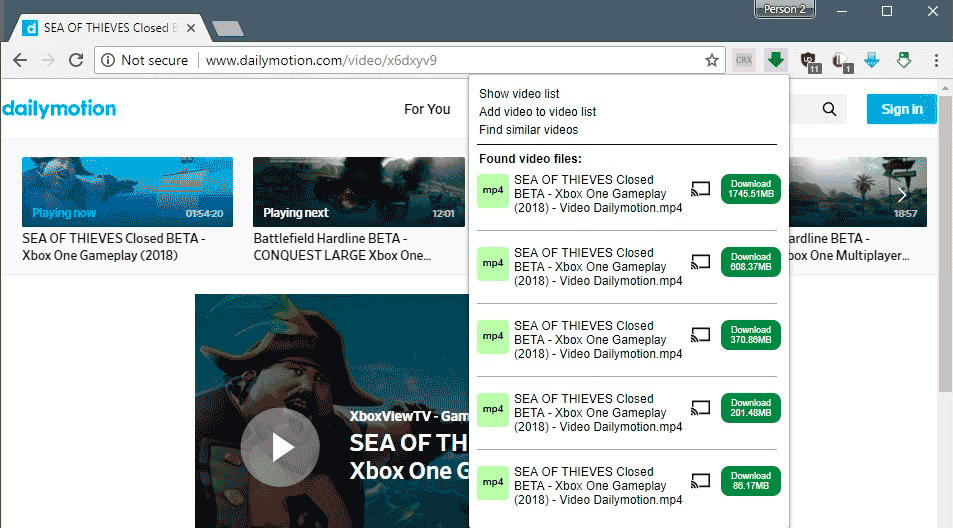Bookmark this page with the star icon

pyautogui.click(x=712, y=60)
